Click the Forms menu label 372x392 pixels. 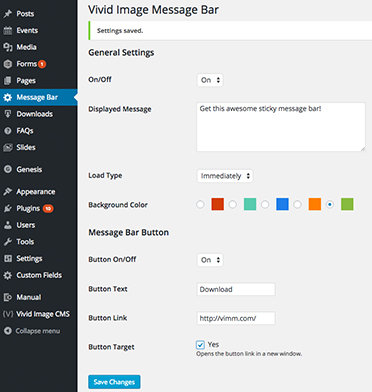tap(27, 64)
